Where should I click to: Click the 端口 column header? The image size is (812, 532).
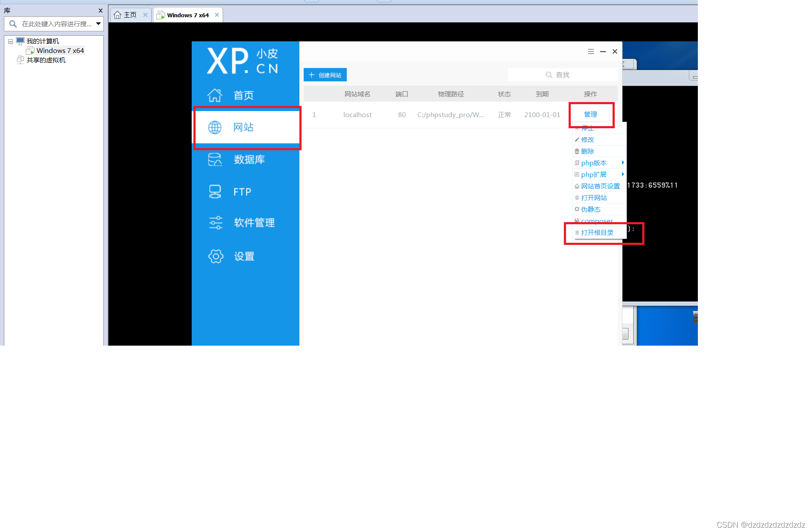[402, 94]
